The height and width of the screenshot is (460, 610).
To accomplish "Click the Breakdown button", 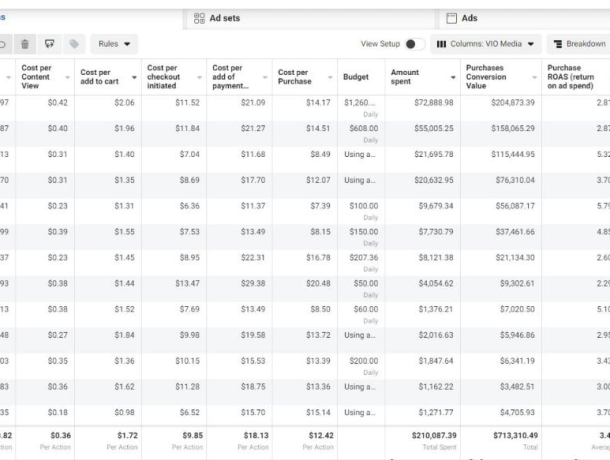I will pyautogui.click(x=578, y=44).
